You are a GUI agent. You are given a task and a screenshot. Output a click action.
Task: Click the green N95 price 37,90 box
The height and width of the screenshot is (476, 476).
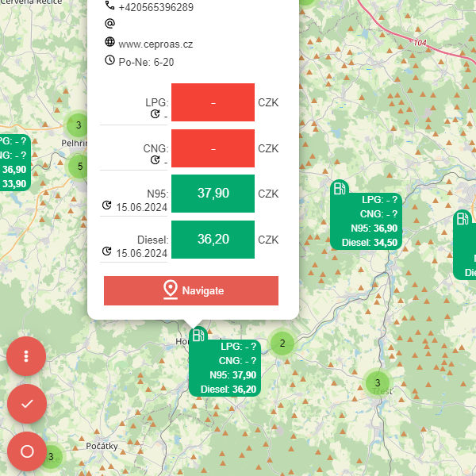click(x=213, y=194)
